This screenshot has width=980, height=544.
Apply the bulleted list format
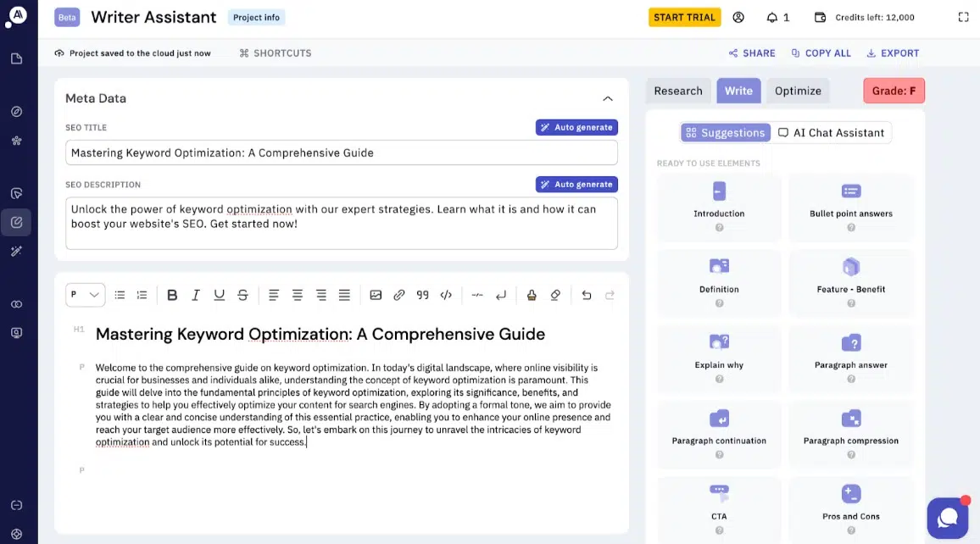120,295
